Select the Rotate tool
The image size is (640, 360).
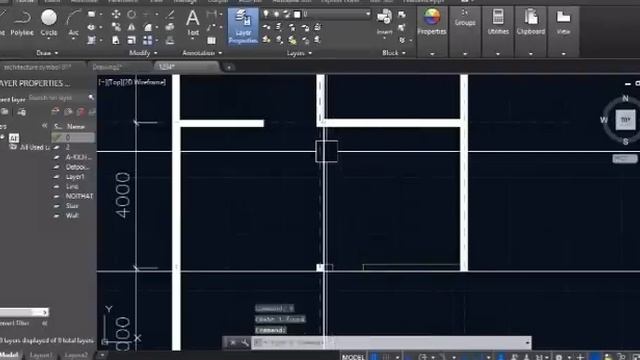131,15
